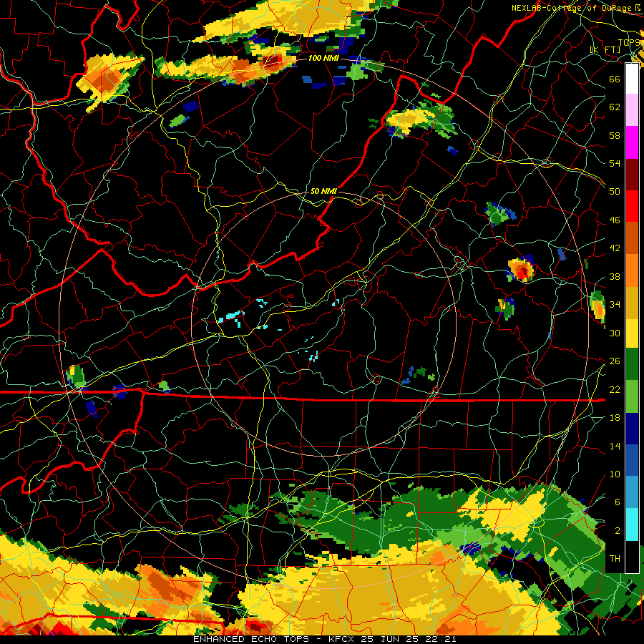Select the light green legend swatch
Image resolution: width=644 pixels, height=644 pixels.
click(632, 396)
